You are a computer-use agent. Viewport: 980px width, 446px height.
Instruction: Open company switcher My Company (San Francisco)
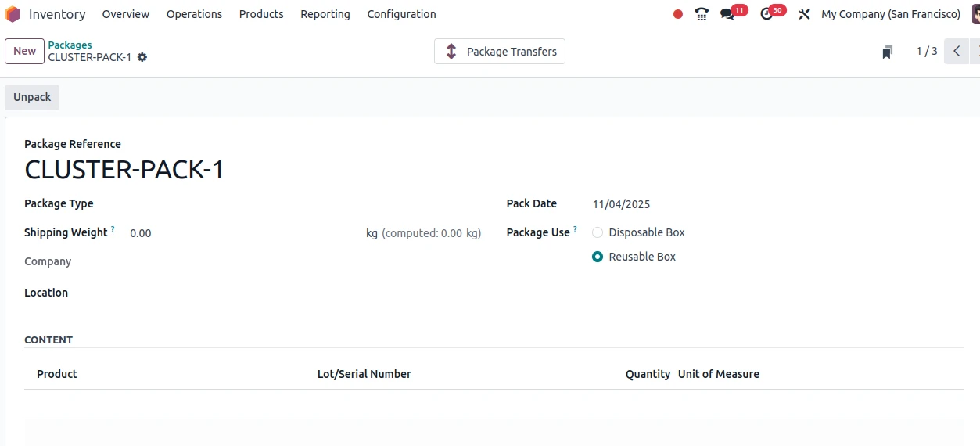890,14
